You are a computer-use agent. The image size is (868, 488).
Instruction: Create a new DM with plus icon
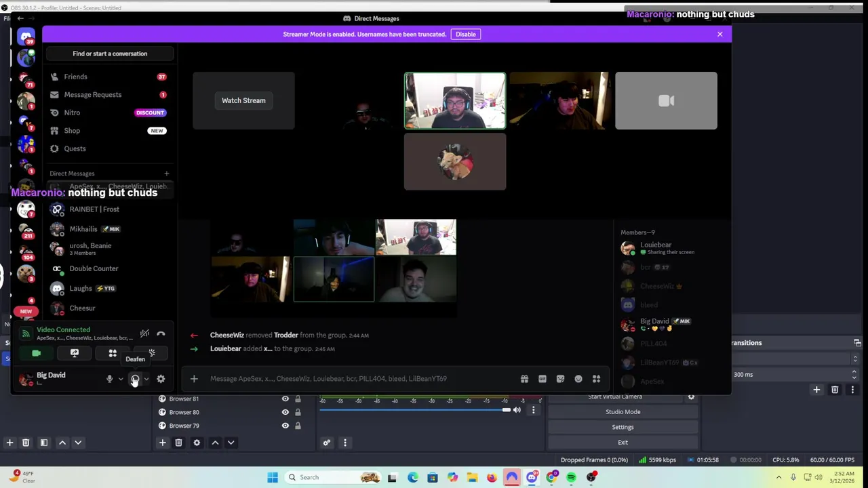tap(166, 174)
